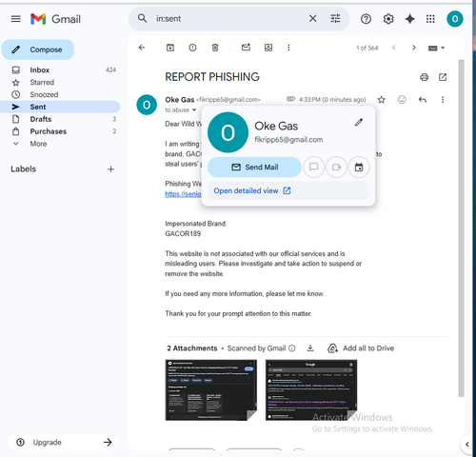The height and width of the screenshot is (457, 476).
Task: Click the search magnifier icon
Action: pos(142,18)
